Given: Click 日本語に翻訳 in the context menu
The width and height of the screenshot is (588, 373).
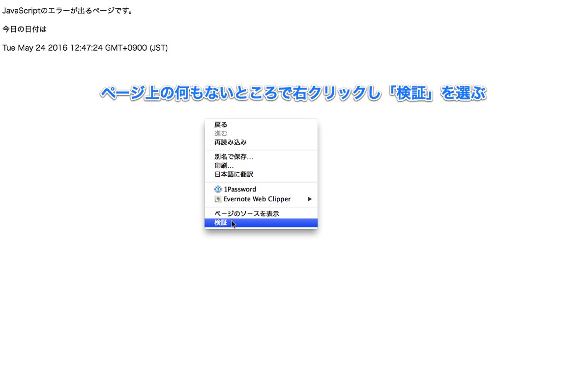Looking at the screenshot, I should 261,175.
